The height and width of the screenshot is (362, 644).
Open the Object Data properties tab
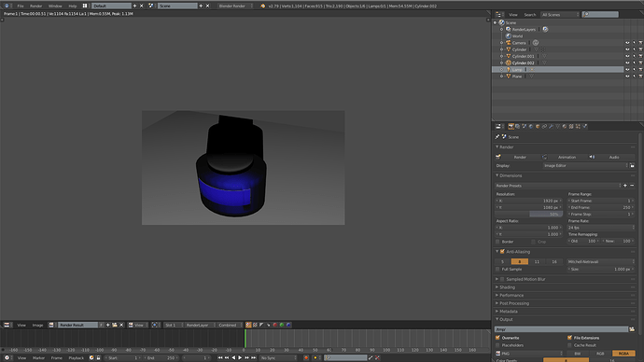pos(558,126)
